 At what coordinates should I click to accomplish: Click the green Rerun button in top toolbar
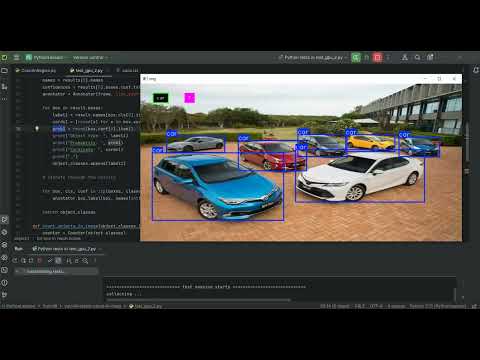(x=356, y=57)
